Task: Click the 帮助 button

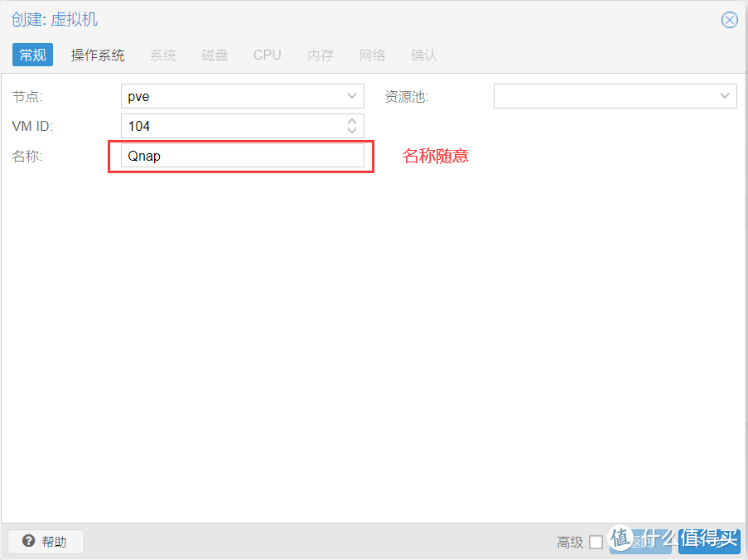Action: (46, 541)
